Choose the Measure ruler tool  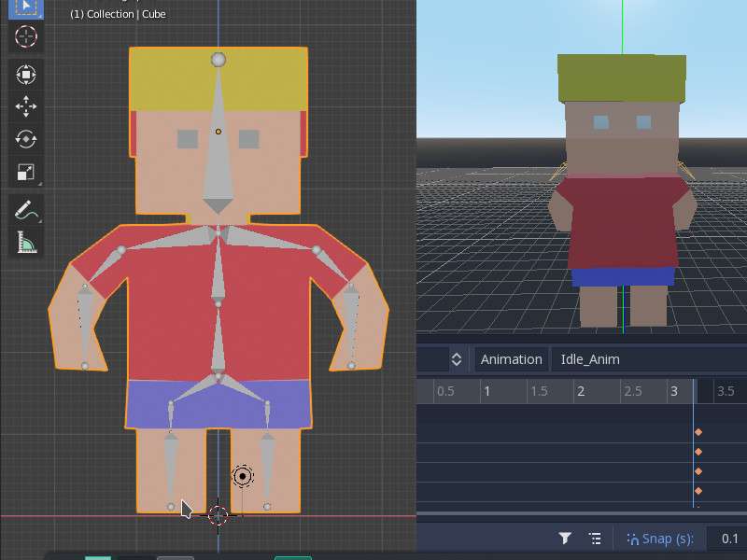[26, 242]
